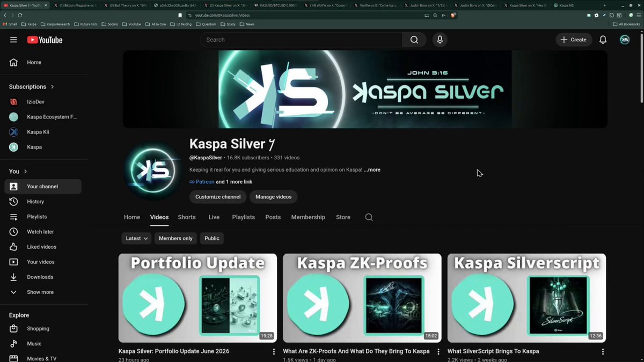Click the YouTube logo
This screenshot has height=362, width=644.
[45, 40]
